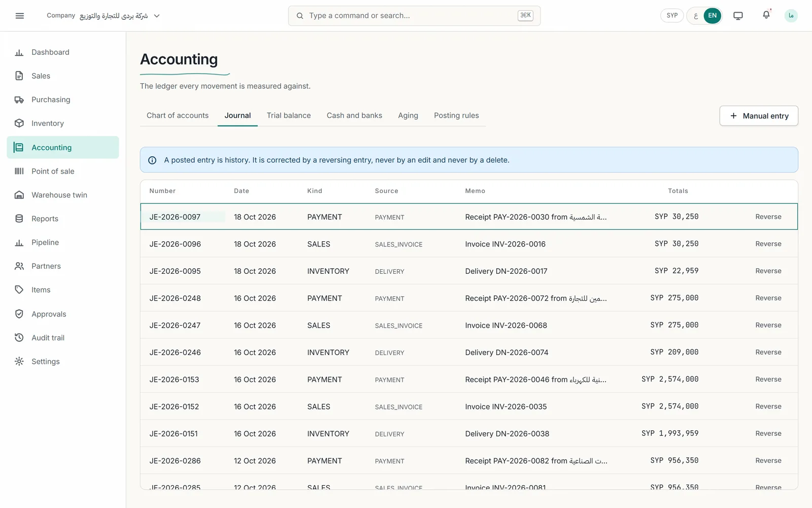Toggle the SYP currency pill
The width and height of the screenshot is (812, 508).
672,16
